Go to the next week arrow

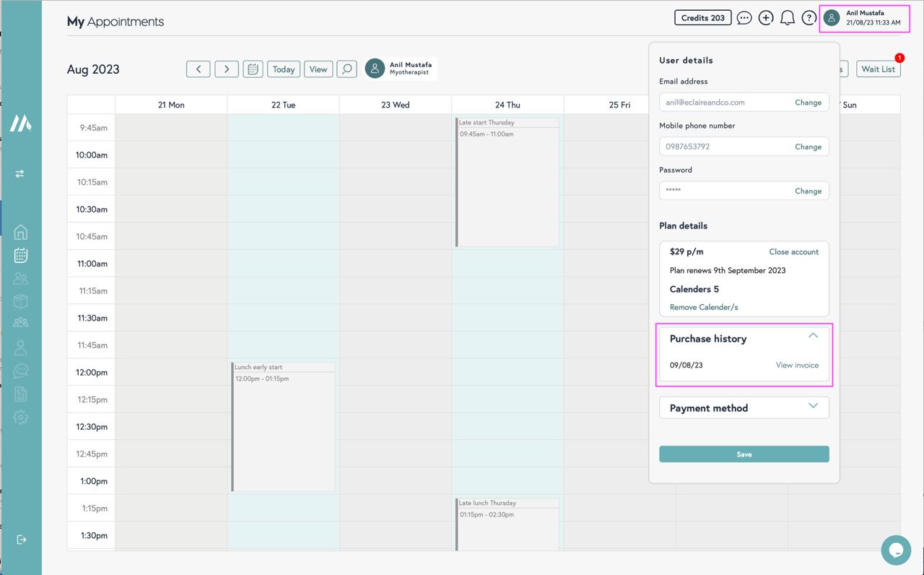[x=227, y=69]
